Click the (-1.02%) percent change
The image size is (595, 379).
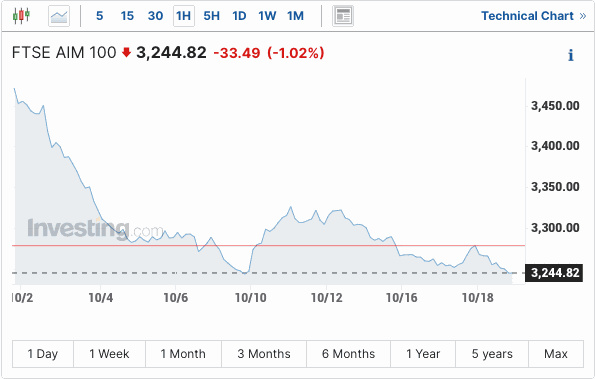point(296,53)
